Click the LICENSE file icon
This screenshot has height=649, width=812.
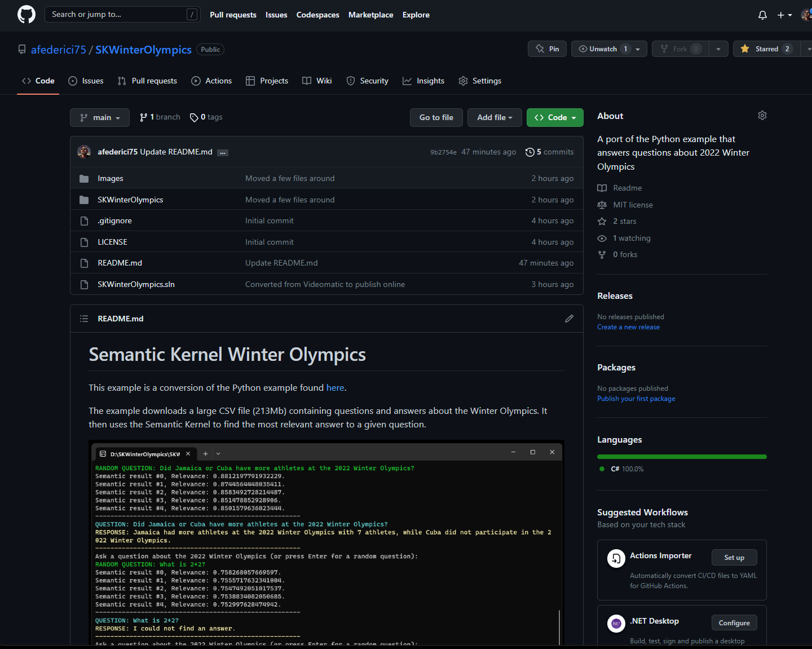point(84,242)
